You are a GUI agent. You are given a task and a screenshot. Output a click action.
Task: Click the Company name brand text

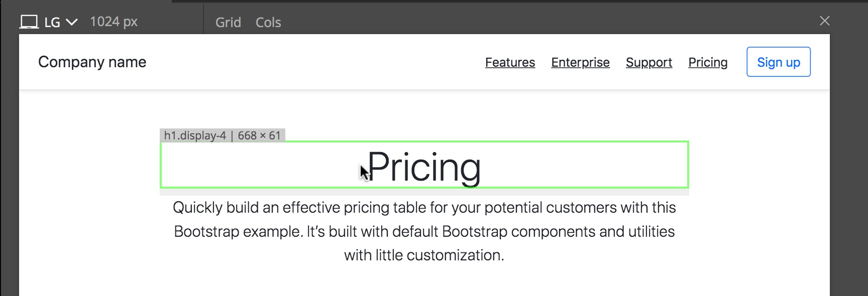pos(92,62)
